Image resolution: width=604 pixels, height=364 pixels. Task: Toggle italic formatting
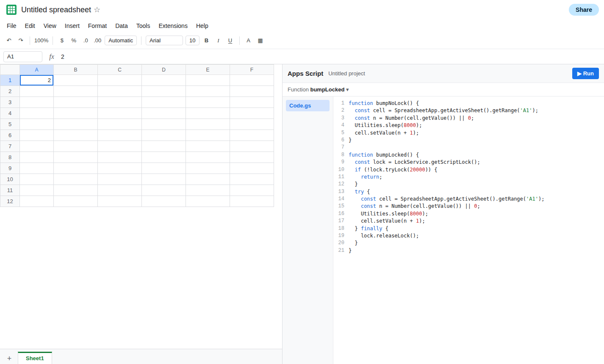[x=218, y=41]
